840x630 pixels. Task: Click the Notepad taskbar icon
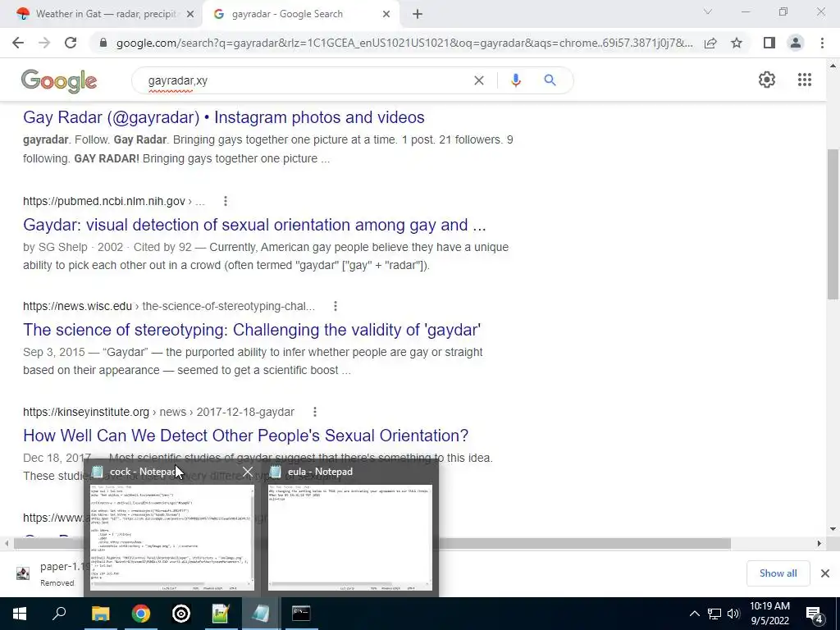coord(260,614)
